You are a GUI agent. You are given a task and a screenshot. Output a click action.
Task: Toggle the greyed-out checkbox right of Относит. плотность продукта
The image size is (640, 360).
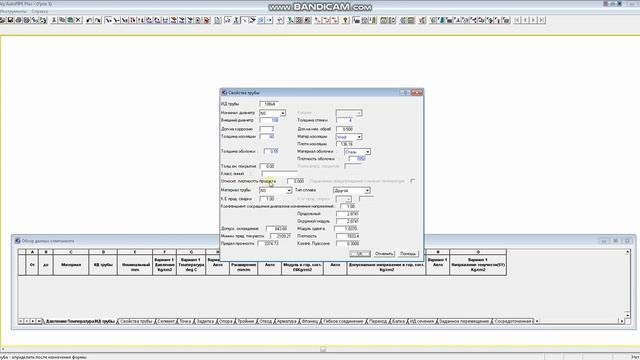(x=413, y=181)
